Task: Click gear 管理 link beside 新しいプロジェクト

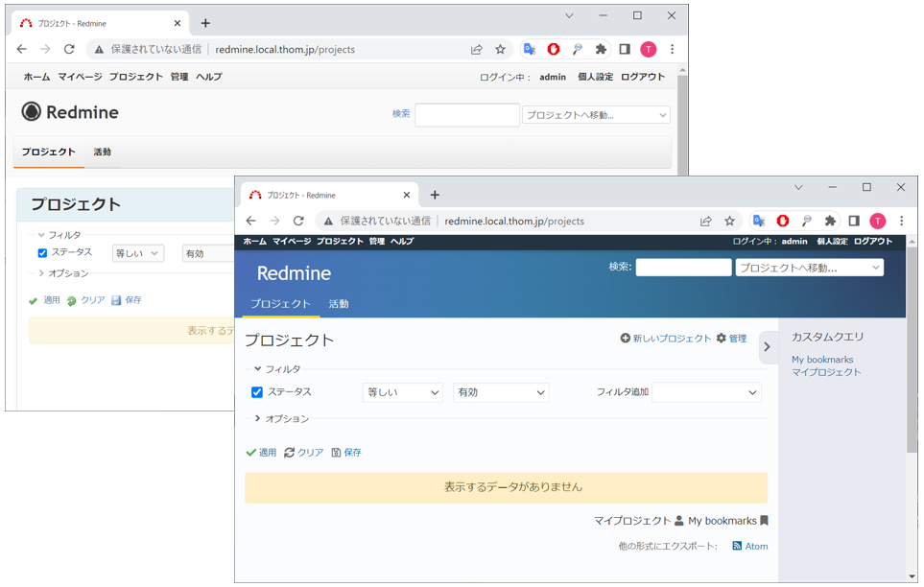Action: pyautogui.click(x=732, y=339)
